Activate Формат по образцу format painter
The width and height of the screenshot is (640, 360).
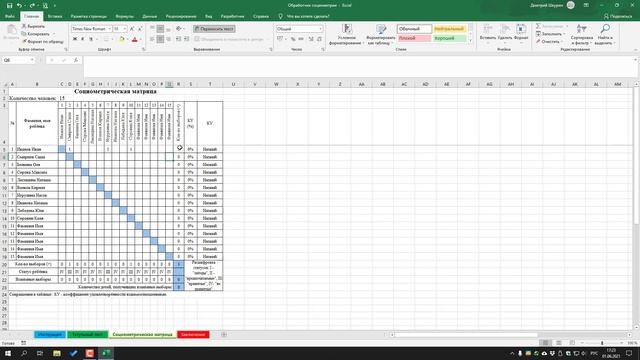click(x=43, y=41)
